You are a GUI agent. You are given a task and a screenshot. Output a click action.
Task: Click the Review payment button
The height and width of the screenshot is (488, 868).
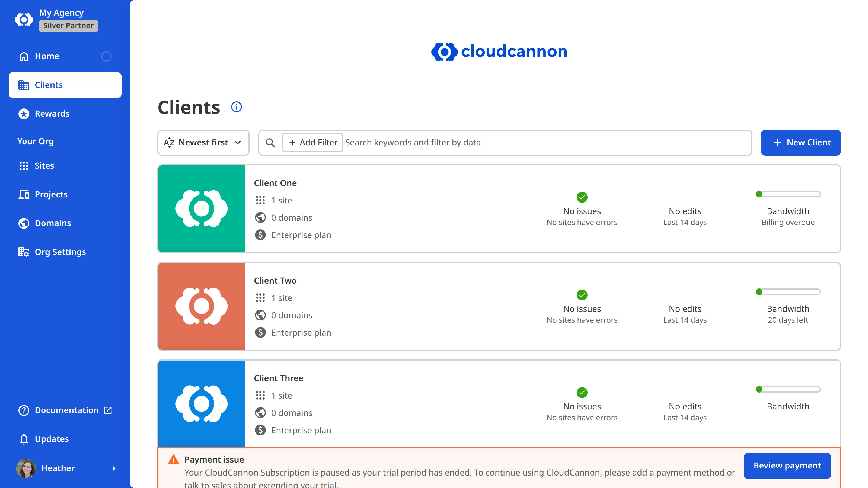(787, 466)
